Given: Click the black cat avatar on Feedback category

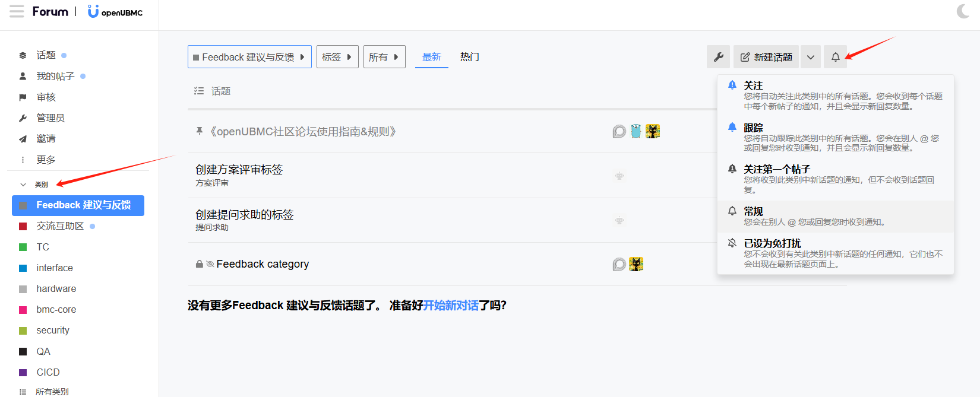Looking at the screenshot, I should pos(636,264).
